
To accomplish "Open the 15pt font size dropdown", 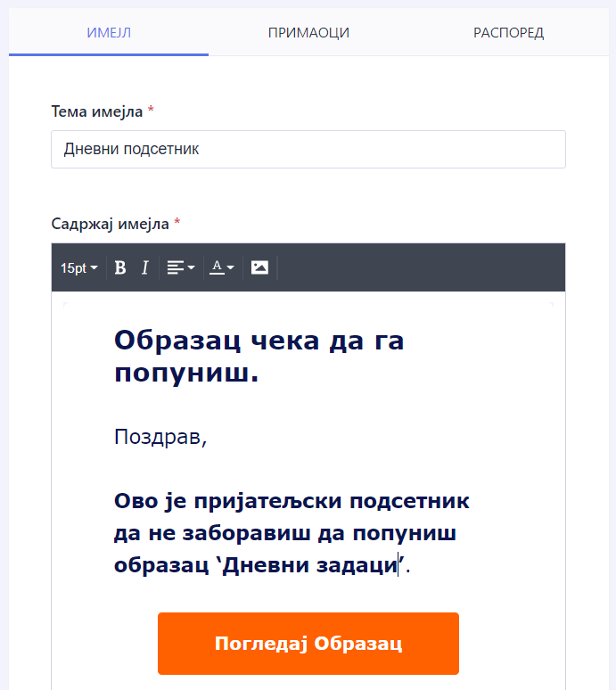I will [x=79, y=267].
